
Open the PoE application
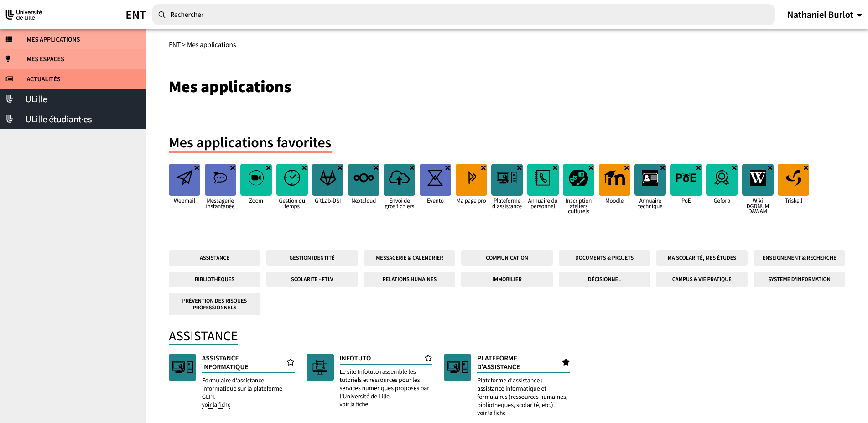coord(686,180)
